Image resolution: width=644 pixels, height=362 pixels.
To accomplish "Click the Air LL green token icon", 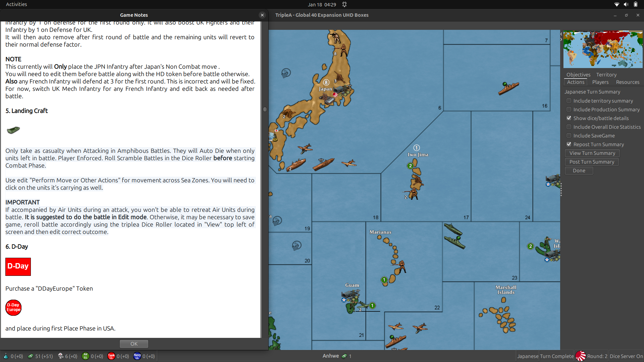I will tap(86, 356).
